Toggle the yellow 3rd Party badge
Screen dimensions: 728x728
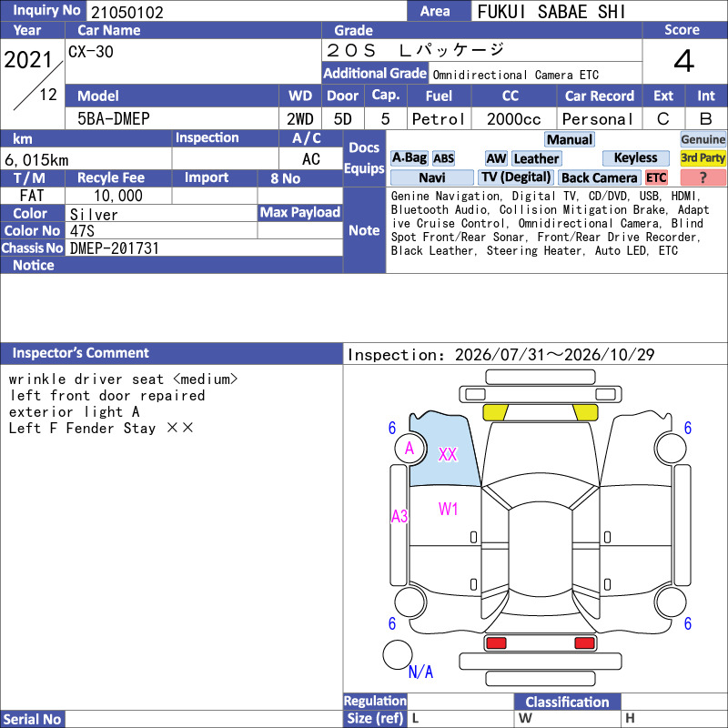[x=703, y=158]
